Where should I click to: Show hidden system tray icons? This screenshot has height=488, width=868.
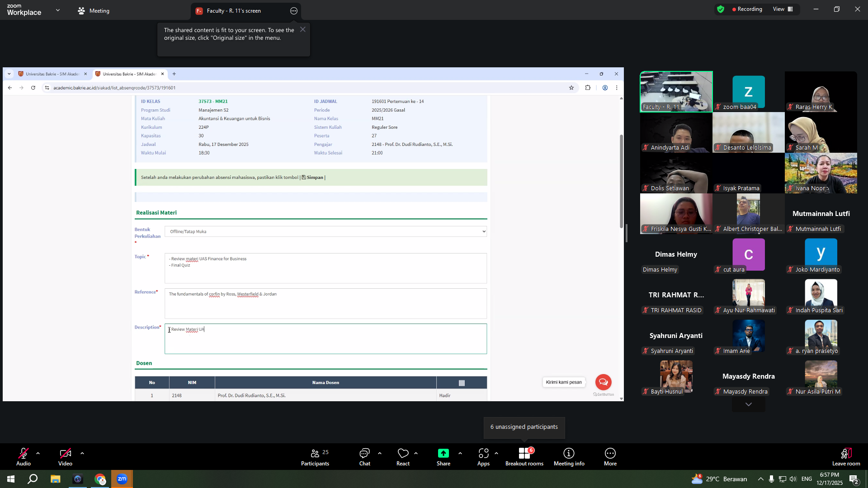(x=761, y=479)
